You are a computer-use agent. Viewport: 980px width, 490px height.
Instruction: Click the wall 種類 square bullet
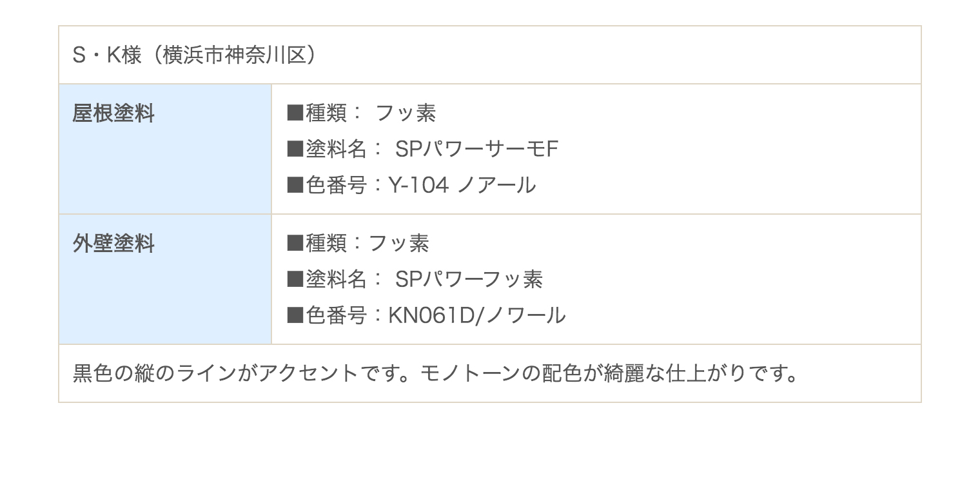pyautogui.click(x=295, y=243)
